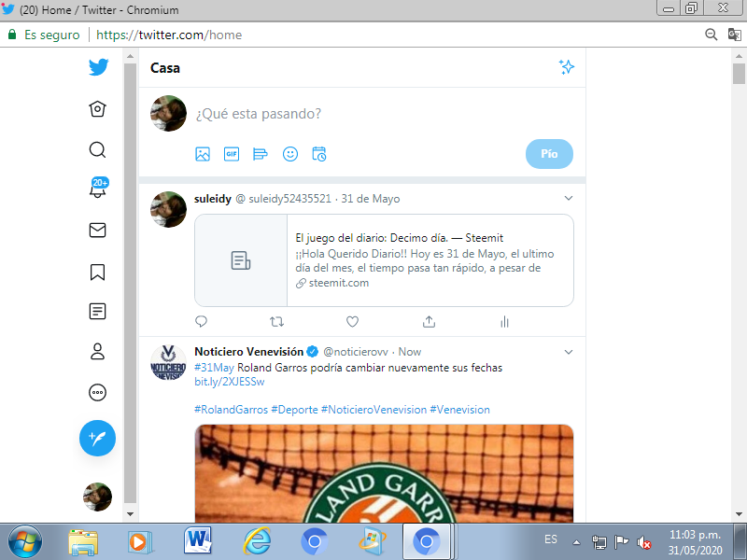Click the bit.ly/2XJESSw link
This screenshot has width=747, height=560.
[x=229, y=382]
